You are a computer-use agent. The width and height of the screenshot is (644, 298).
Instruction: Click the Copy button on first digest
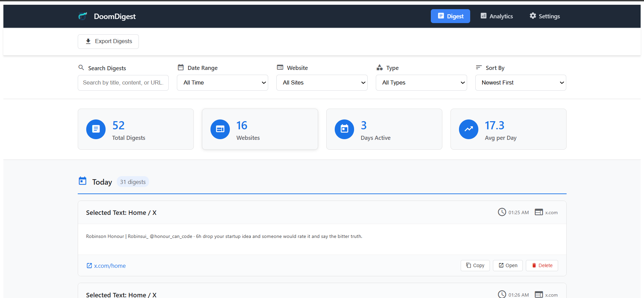pos(475,265)
